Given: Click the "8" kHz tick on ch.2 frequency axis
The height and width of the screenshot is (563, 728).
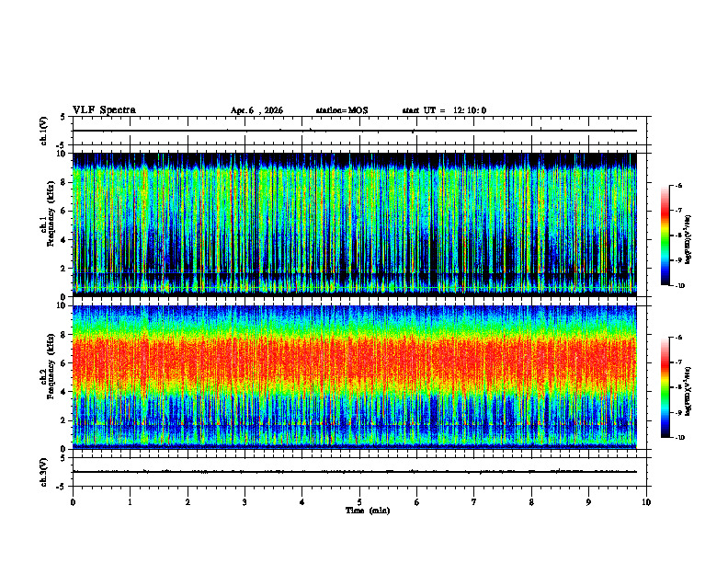Looking at the screenshot, I should tap(65, 335).
